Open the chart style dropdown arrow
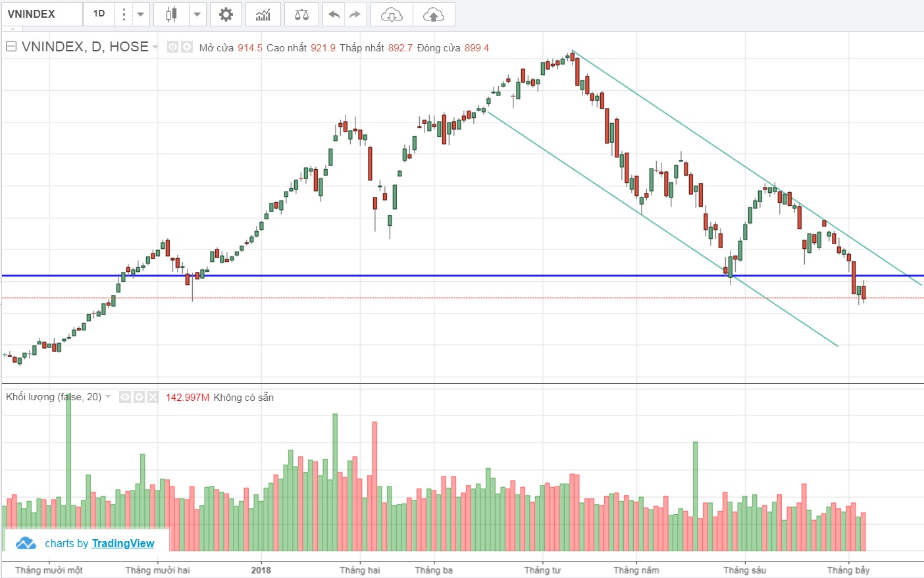 (197, 14)
